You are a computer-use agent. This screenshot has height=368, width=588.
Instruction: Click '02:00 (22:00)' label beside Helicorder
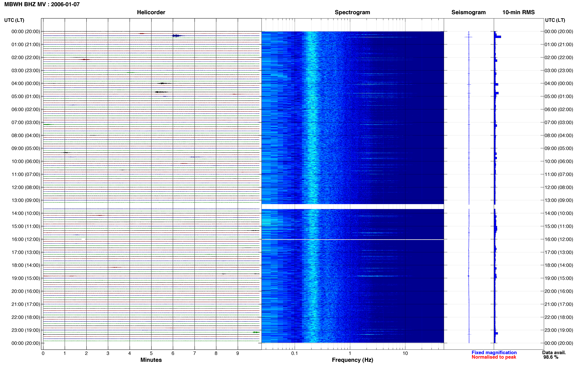[x=26, y=57]
